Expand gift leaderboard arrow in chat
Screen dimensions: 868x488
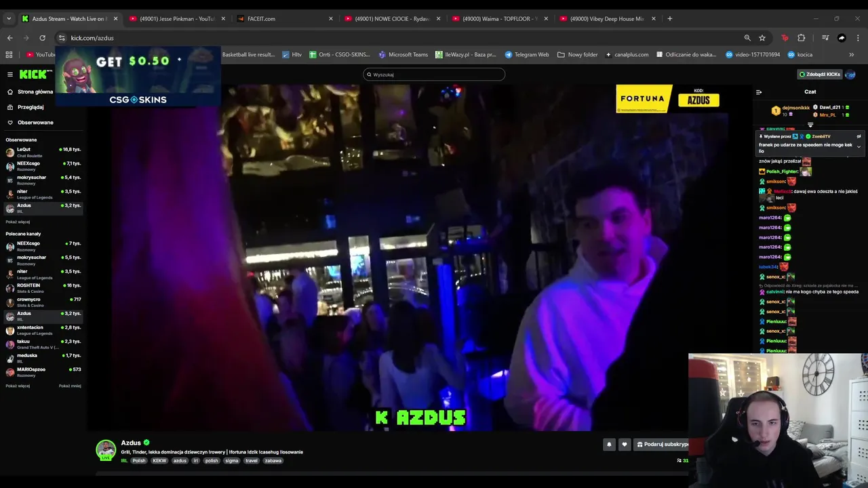810,125
